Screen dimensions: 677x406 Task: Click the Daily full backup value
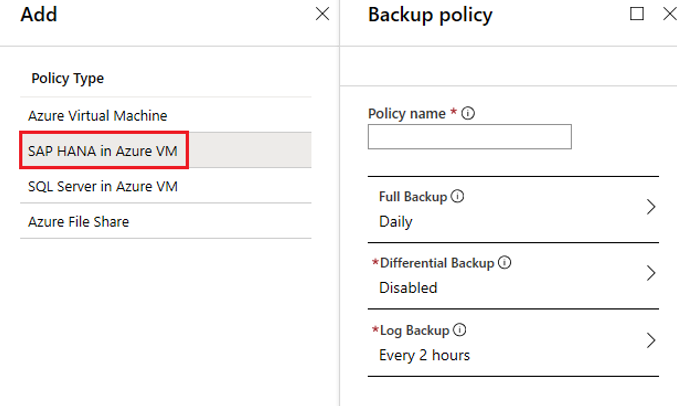(396, 221)
